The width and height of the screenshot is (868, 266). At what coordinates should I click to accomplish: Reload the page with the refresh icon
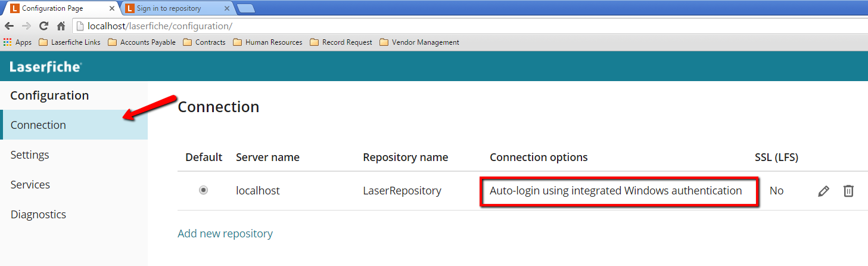click(x=43, y=26)
